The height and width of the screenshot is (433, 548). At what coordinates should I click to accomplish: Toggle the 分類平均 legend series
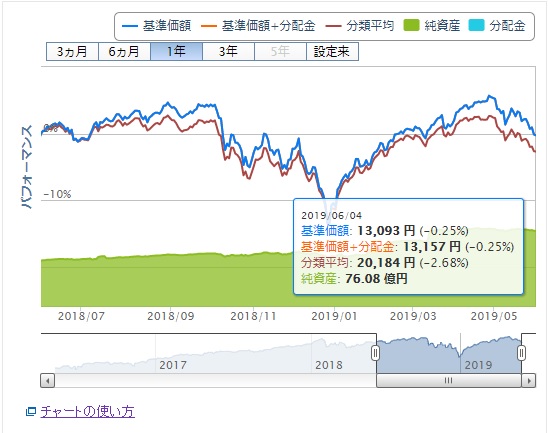(x=360, y=26)
